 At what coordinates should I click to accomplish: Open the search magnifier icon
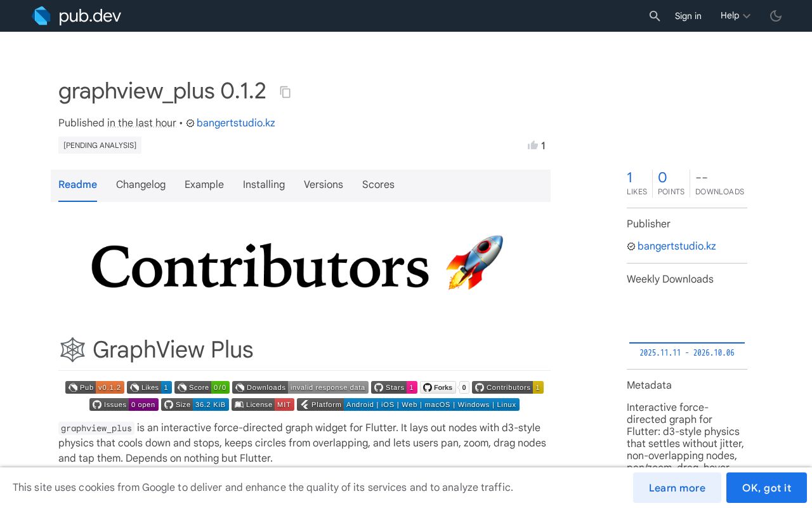tap(655, 16)
